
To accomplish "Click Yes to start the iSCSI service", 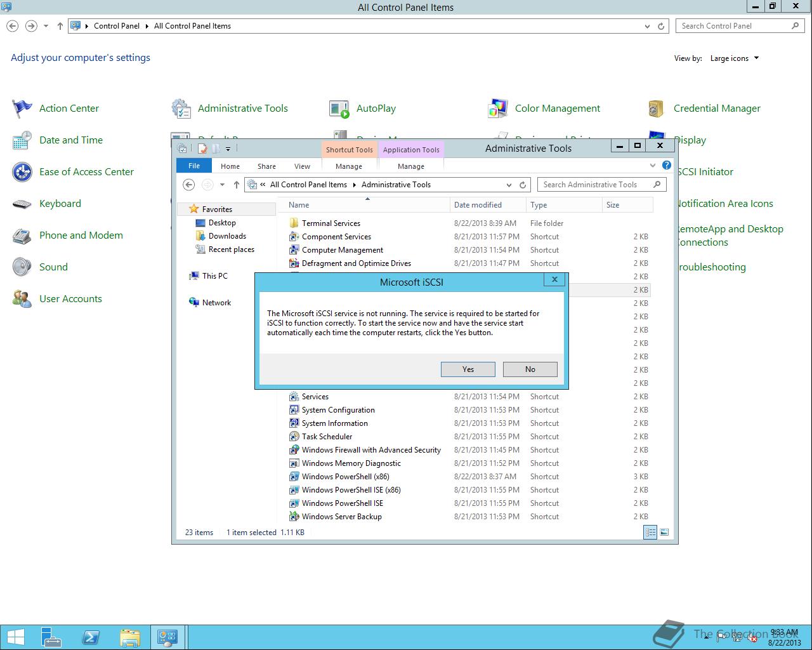I will click(x=468, y=369).
